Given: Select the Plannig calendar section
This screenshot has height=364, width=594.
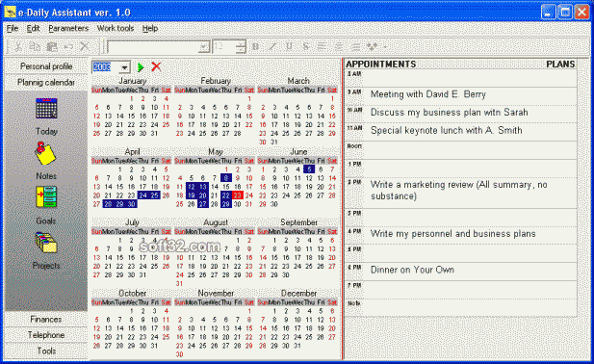Looking at the screenshot, I should click(x=46, y=82).
